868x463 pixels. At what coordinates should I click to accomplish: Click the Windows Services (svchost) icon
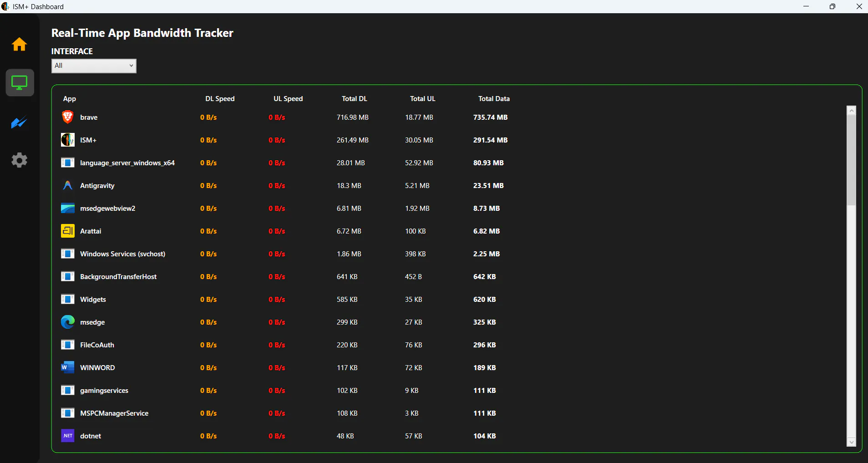coord(68,254)
